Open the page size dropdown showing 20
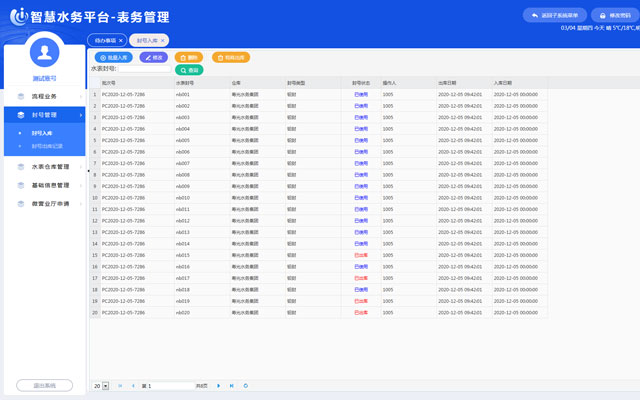The height and width of the screenshot is (400, 640). [x=106, y=385]
